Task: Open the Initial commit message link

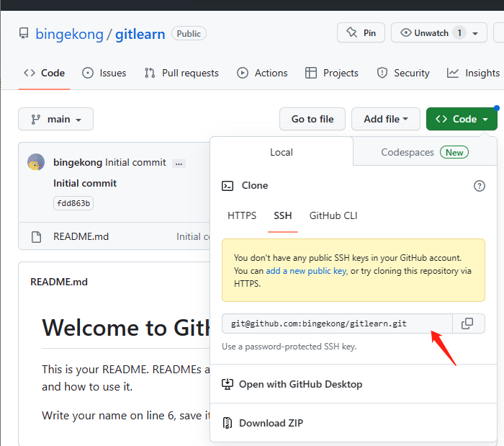Action: coord(135,162)
